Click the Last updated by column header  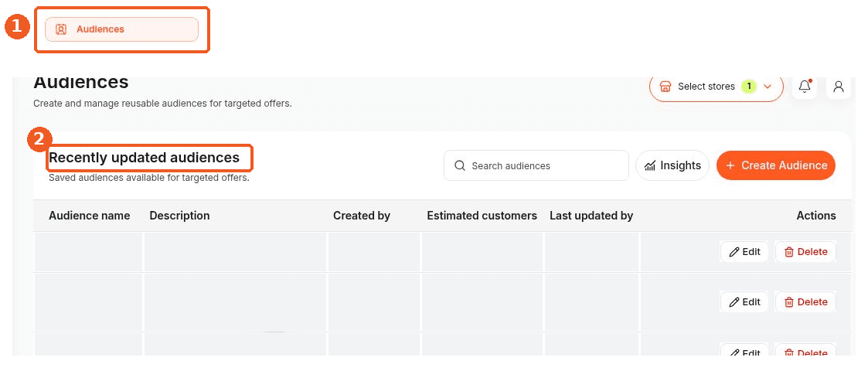coord(591,216)
